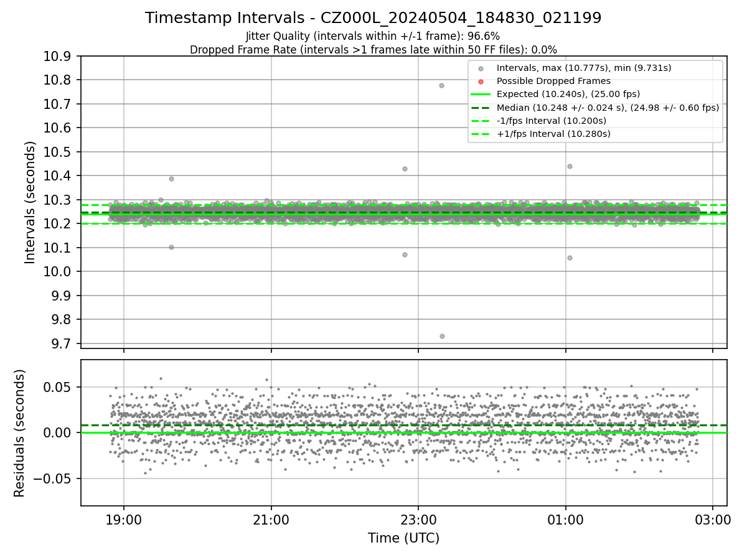The height and width of the screenshot is (560, 747).
Task: Click the Dropped Frame Rate 0.0% subtitle
Action: click(374, 50)
